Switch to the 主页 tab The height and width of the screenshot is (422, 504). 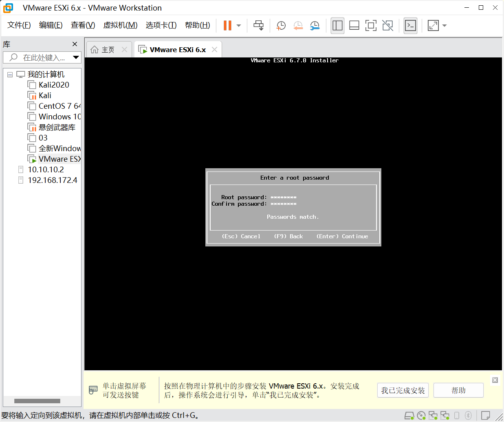tap(108, 50)
